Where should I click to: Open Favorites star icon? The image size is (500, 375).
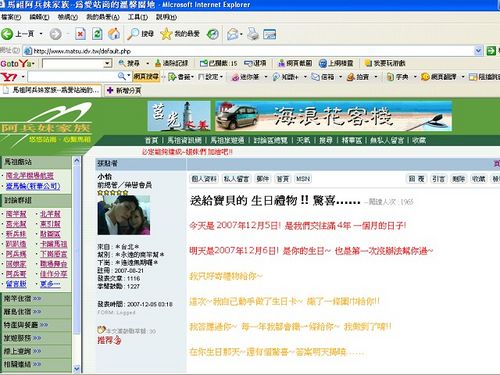[166, 34]
